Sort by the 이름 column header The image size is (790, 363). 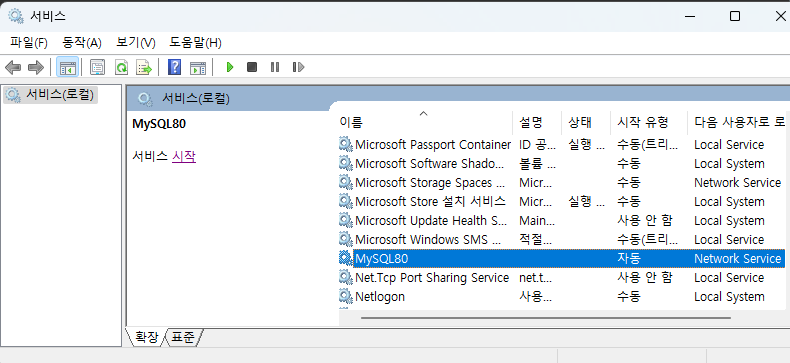pos(425,123)
